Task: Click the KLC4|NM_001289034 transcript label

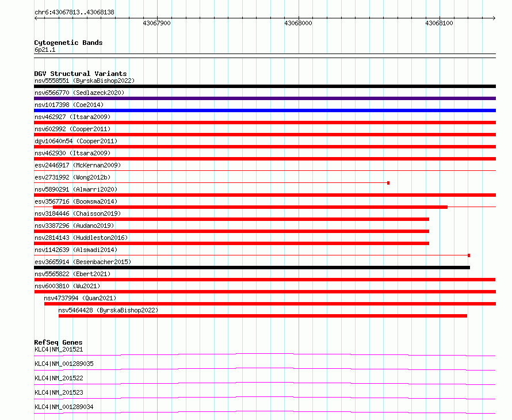Action: coord(64,407)
